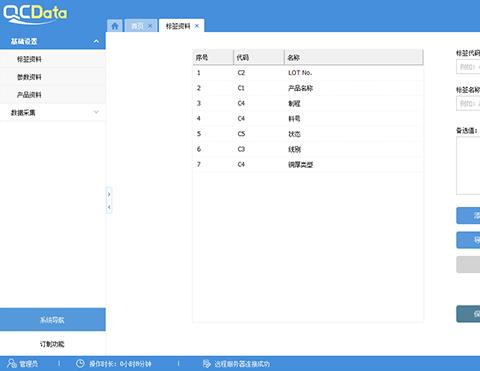Click the server connection status icon
The width and height of the screenshot is (480, 371).
[207, 363]
